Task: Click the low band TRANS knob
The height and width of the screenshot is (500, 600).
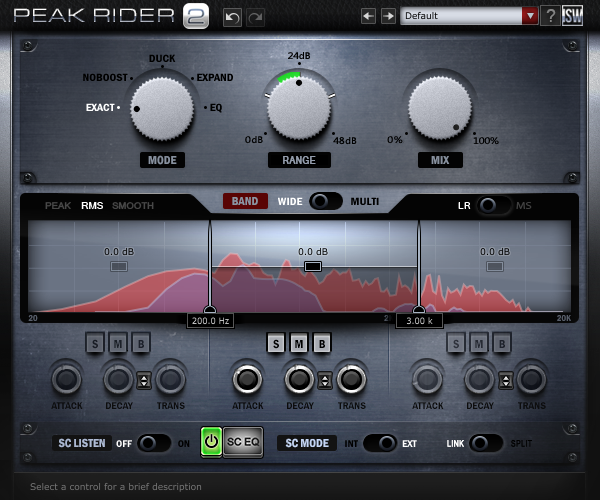Action: pyautogui.click(x=170, y=379)
